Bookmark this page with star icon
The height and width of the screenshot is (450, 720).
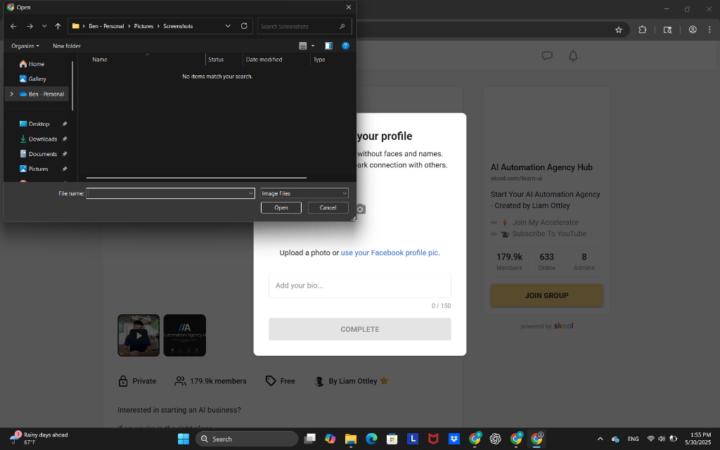[619, 30]
